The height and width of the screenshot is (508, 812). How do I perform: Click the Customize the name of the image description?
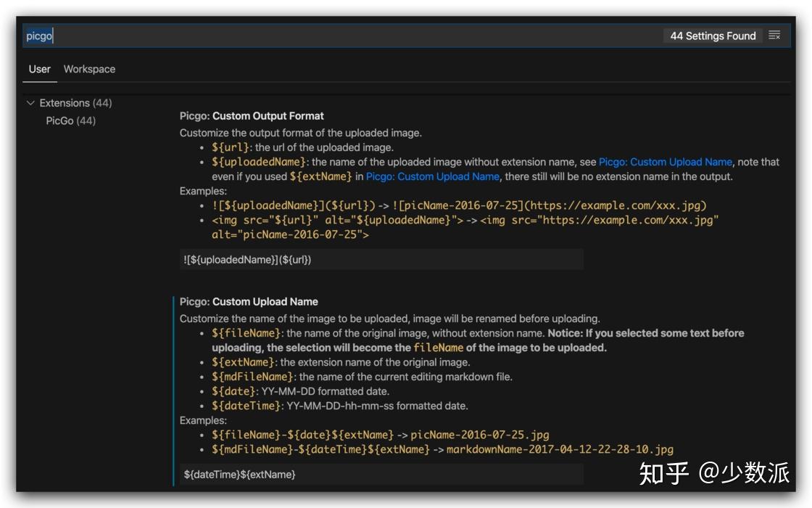(x=389, y=319)
